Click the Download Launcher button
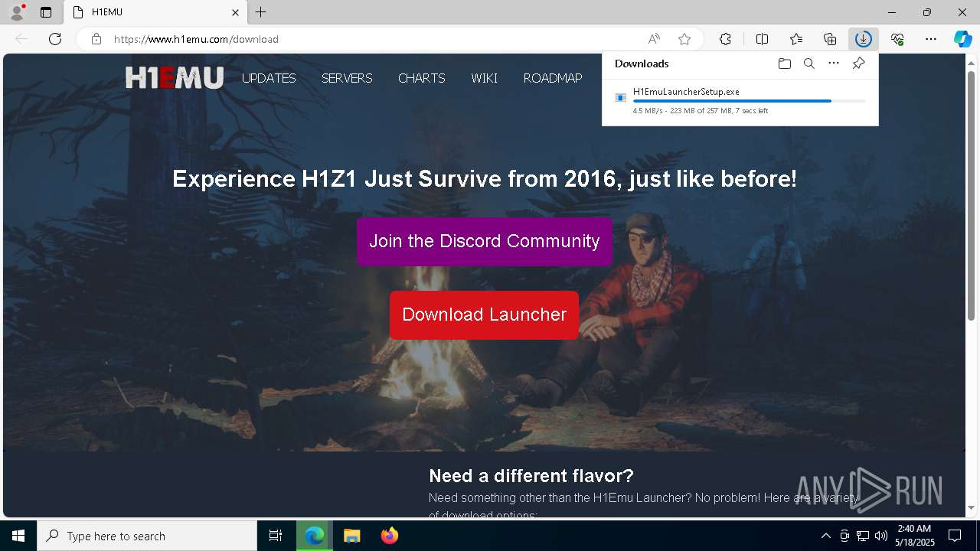The height and width of the screenshot is (551, 980). (485, 315)
